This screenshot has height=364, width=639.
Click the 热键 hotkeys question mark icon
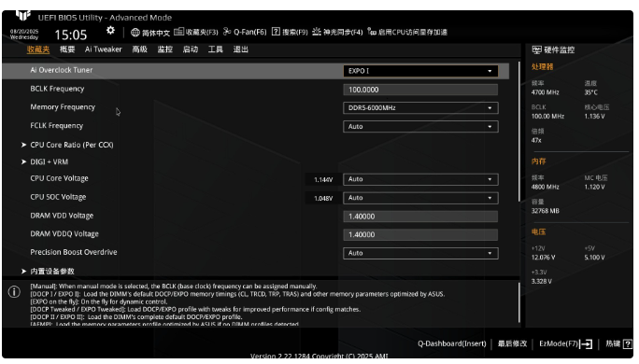tap(628, 344)
